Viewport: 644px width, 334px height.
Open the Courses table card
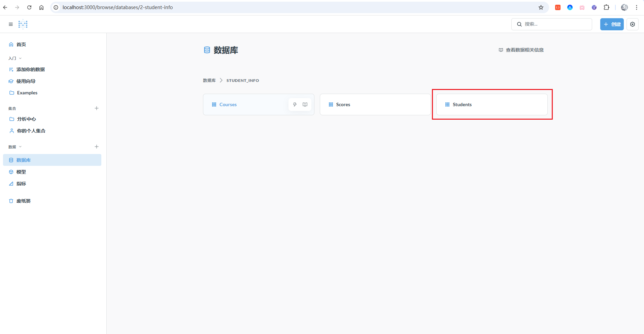point(259,104)
